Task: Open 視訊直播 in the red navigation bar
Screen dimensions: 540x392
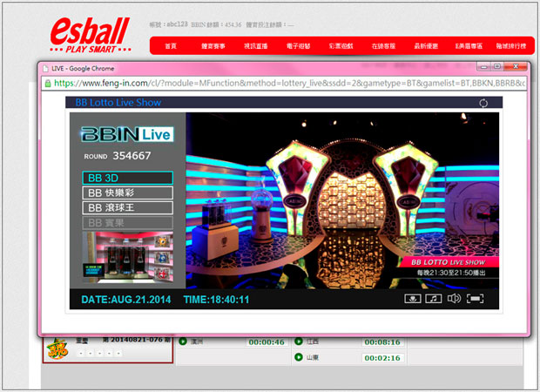Action: coord(256,46)
